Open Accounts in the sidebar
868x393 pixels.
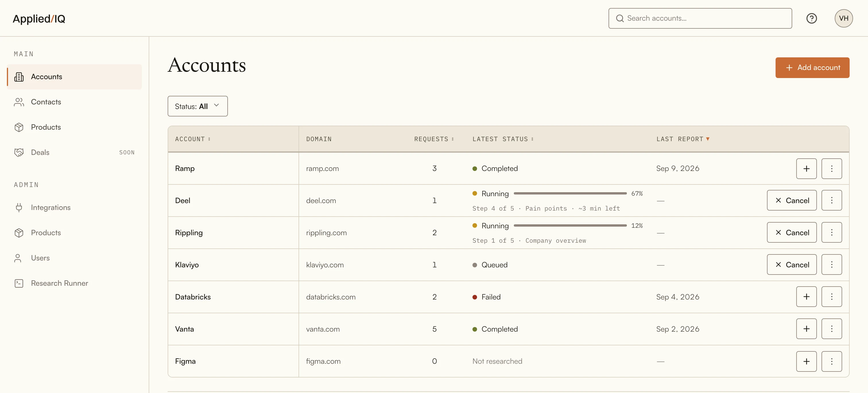pos(74,77)
